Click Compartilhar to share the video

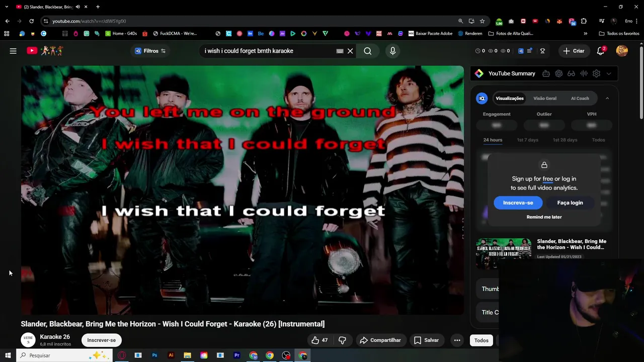coord(380,340)
